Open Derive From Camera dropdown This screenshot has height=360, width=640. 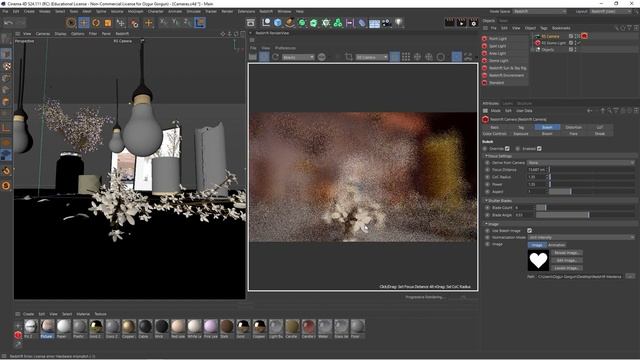point(581,162)
